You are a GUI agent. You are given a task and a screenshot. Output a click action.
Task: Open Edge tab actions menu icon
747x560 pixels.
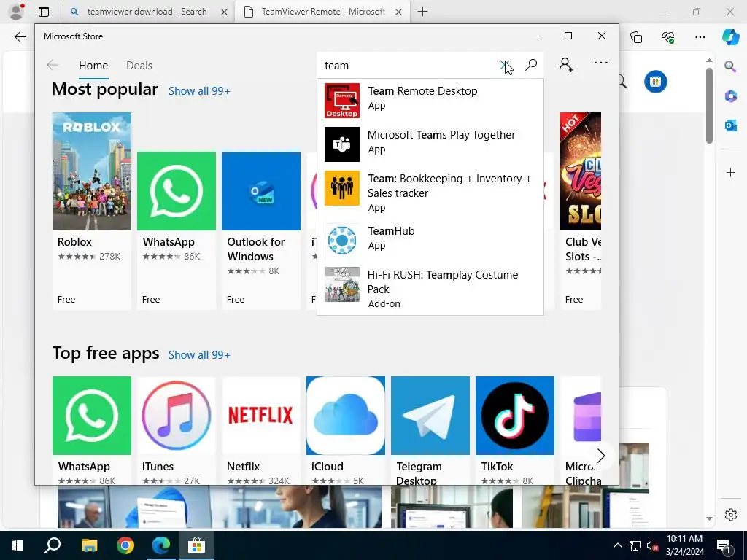43,12
